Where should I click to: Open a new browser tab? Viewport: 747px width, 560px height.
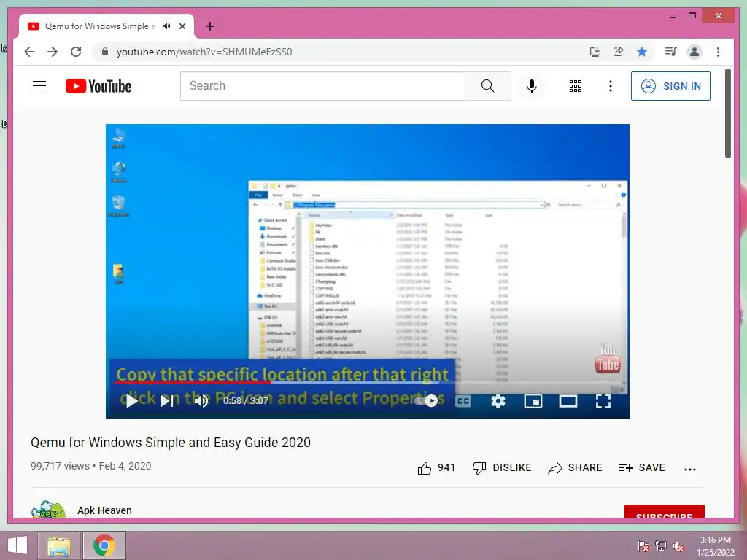click(x=210, y=26)
